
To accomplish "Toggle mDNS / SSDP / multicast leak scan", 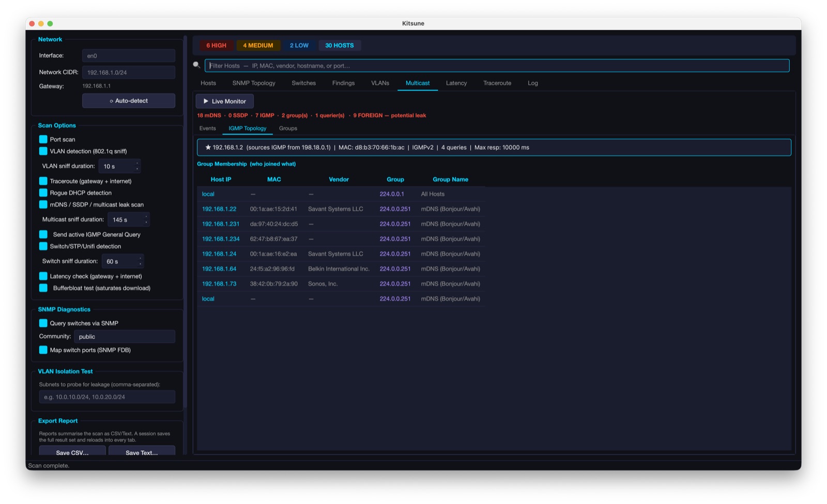I will (43, 204).
